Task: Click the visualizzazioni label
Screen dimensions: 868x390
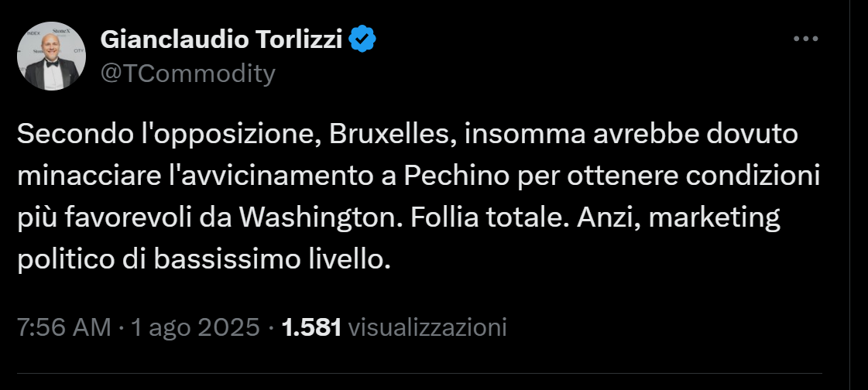Action: [428, 327]
